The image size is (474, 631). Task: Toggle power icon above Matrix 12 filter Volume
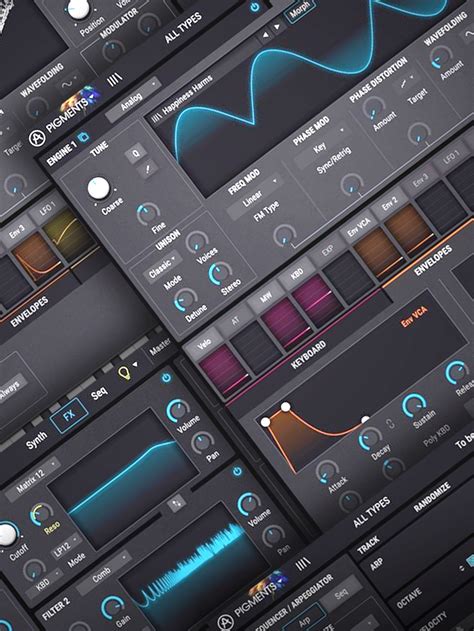[166, 377]
